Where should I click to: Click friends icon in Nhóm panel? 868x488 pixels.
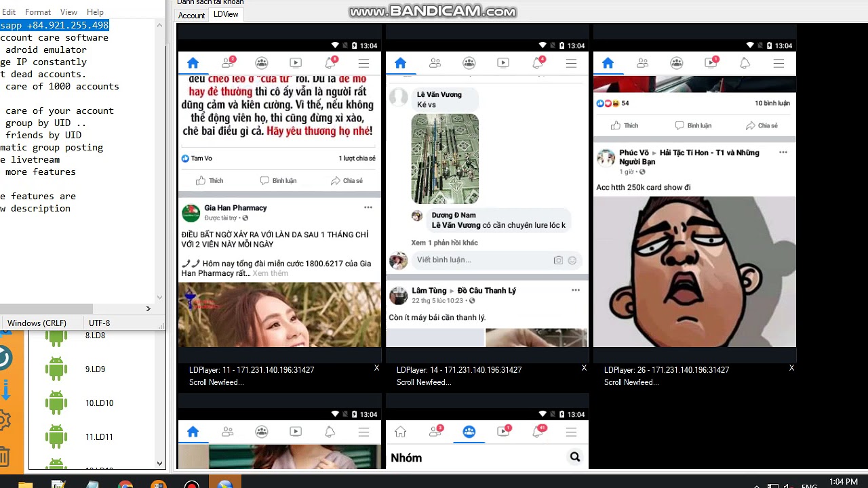pyautogui.click(x=435, y=431)
